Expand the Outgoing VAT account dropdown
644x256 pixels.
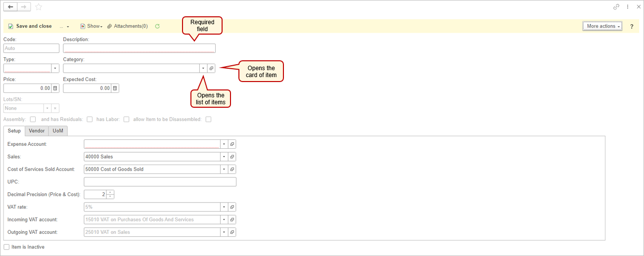click(224, 232)
